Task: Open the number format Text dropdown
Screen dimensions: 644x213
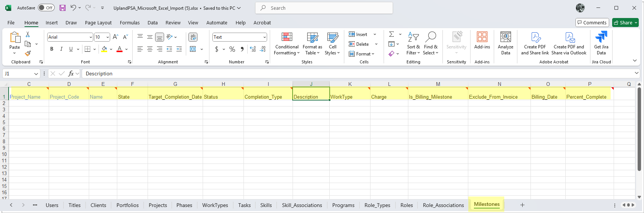Action: point(264,37)
